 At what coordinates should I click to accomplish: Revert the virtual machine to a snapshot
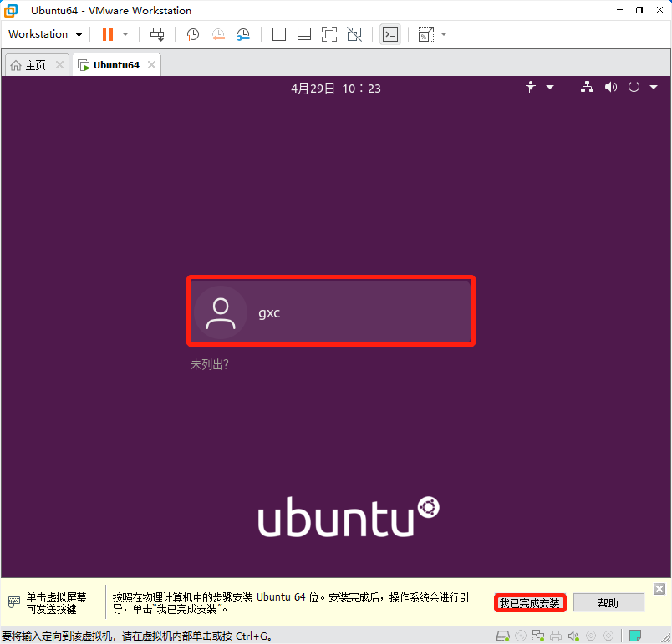[x=218, y=34]
